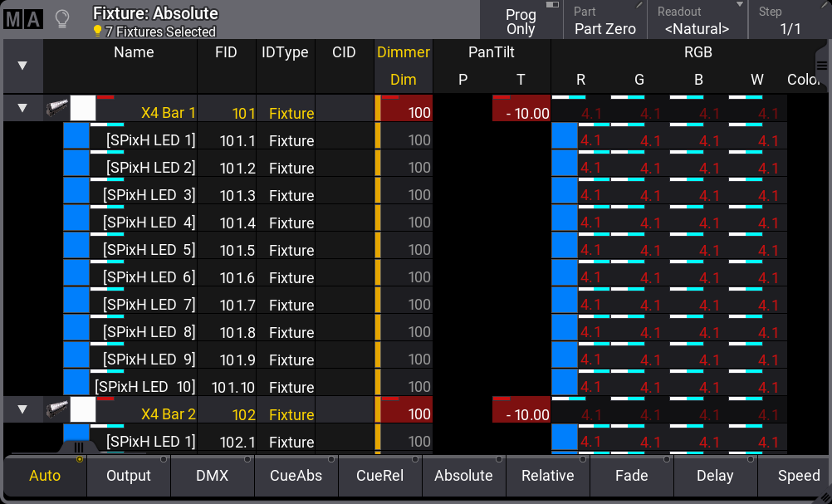Open the Readout Natural dropdown
The image size is (832, 504).
697,21
